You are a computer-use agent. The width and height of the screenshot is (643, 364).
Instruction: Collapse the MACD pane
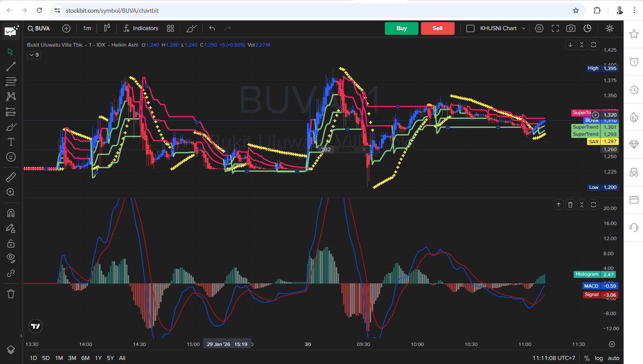click(x=582, y=205)
